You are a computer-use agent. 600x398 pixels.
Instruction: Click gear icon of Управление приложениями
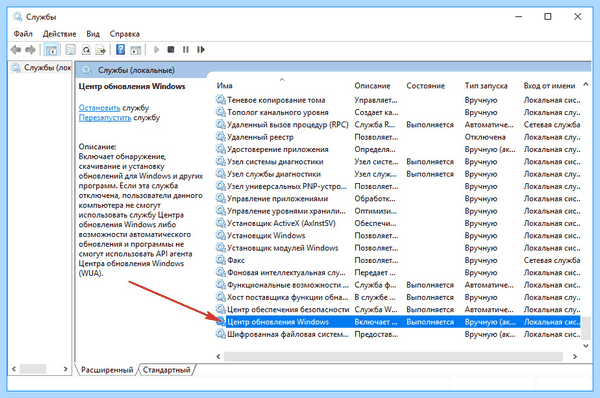pyautogui.click(x=220, y=198)
